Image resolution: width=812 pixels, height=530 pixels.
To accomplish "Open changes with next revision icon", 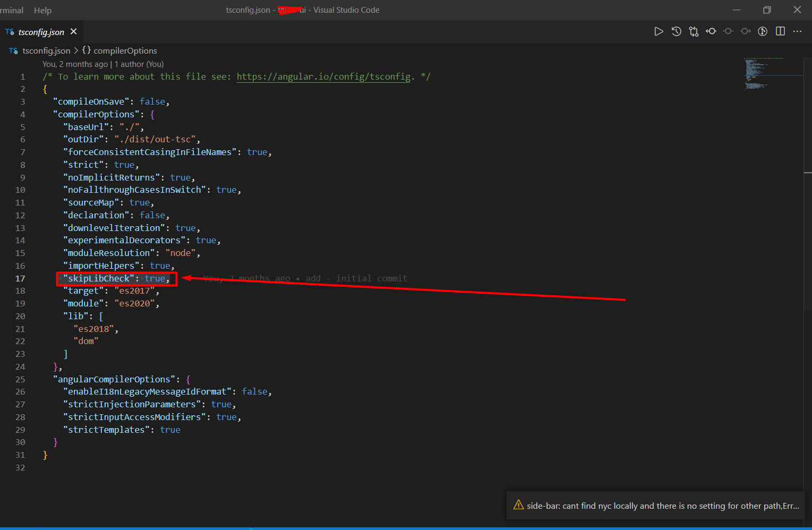I will pyautogui.click(x=746, y=31).
